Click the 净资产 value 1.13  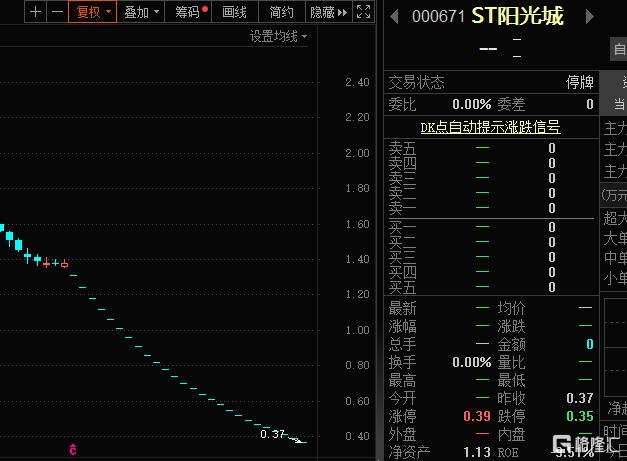point(477,452)
